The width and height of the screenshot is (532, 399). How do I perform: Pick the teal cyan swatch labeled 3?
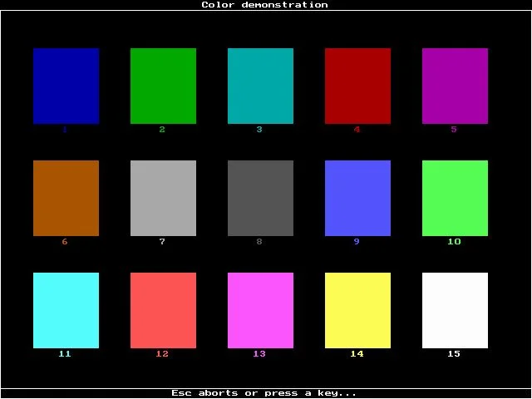pos(260,86)
